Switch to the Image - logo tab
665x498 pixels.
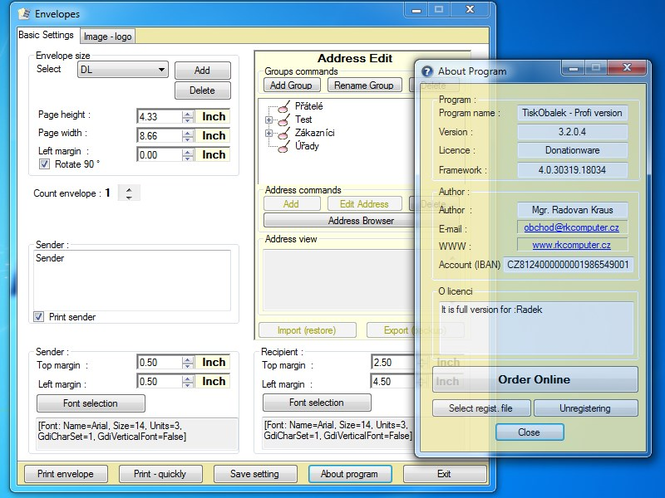108,36
